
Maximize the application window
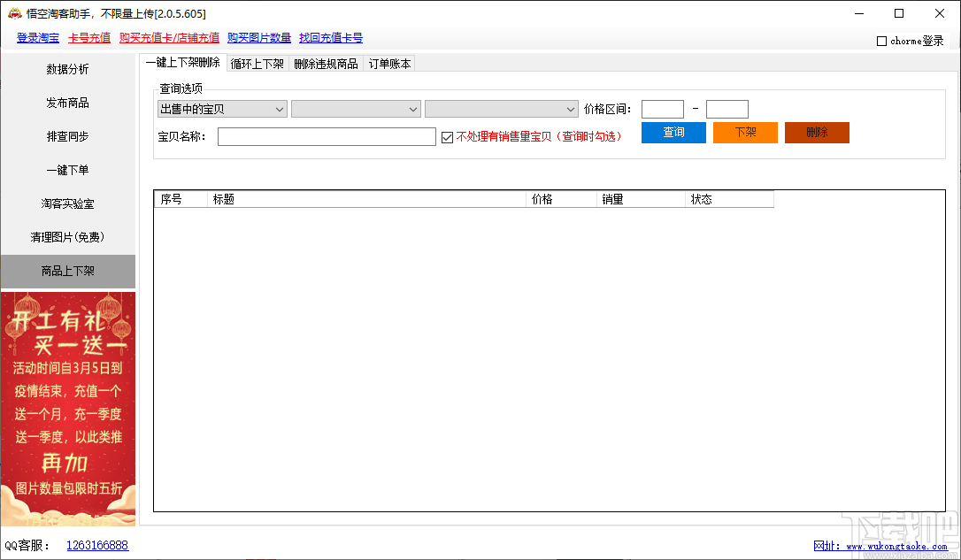tap(899, 13)
